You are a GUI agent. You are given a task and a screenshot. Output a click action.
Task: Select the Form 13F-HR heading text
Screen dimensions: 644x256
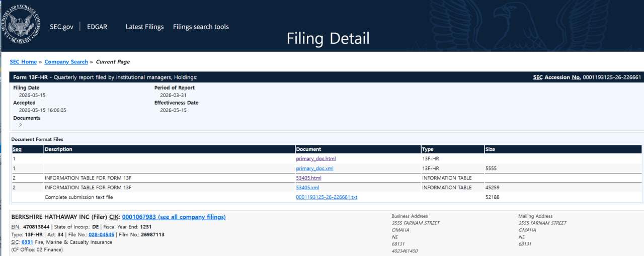pos(31,77)
